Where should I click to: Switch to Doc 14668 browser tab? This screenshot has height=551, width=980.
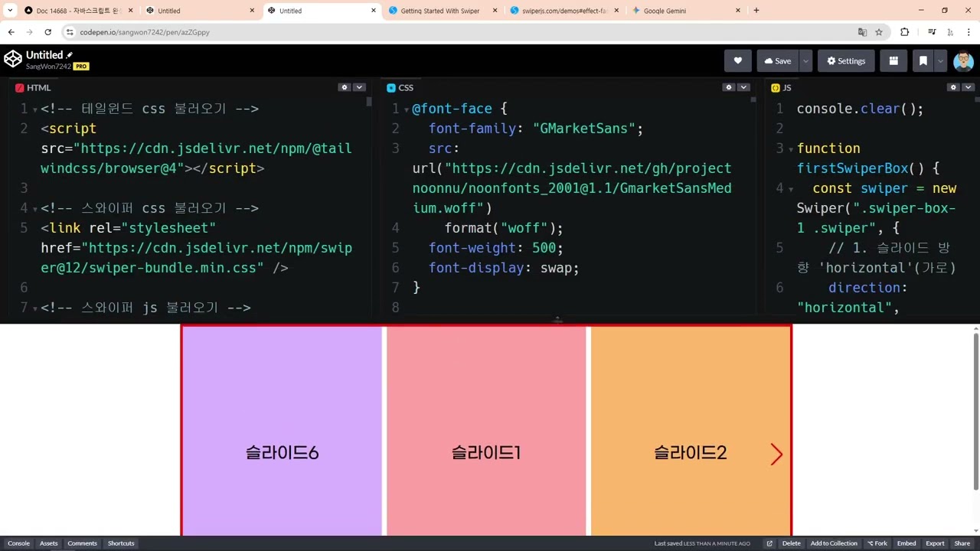click(x=78, y=11)
